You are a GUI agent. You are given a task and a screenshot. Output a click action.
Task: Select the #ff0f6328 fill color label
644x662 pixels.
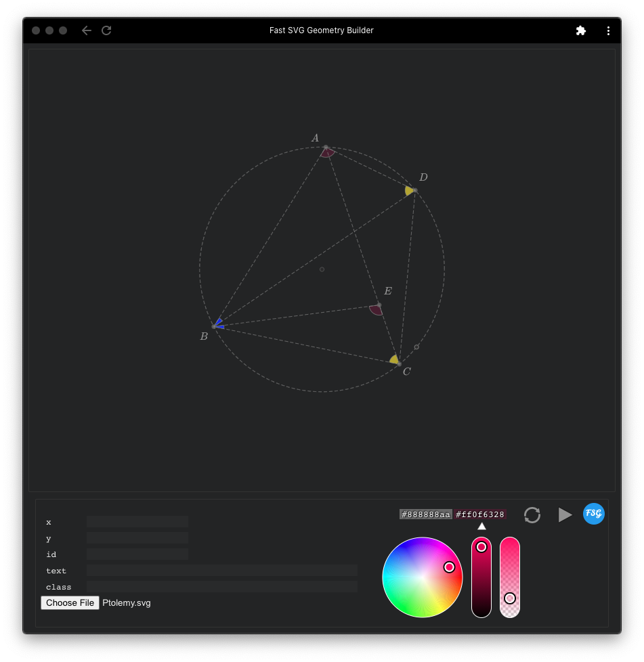click(480, 514)
